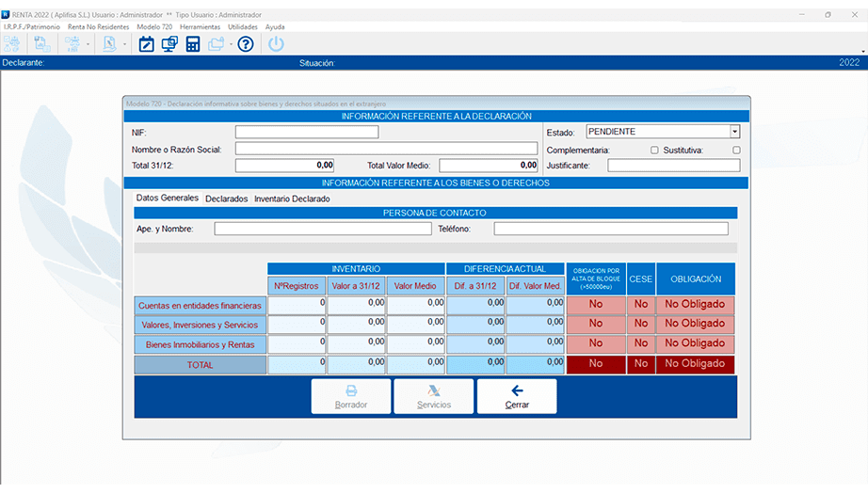The height and width of the screenshot is (493, 868).
Task: Click the power exit toolbar icon
Action: [276, 43]
